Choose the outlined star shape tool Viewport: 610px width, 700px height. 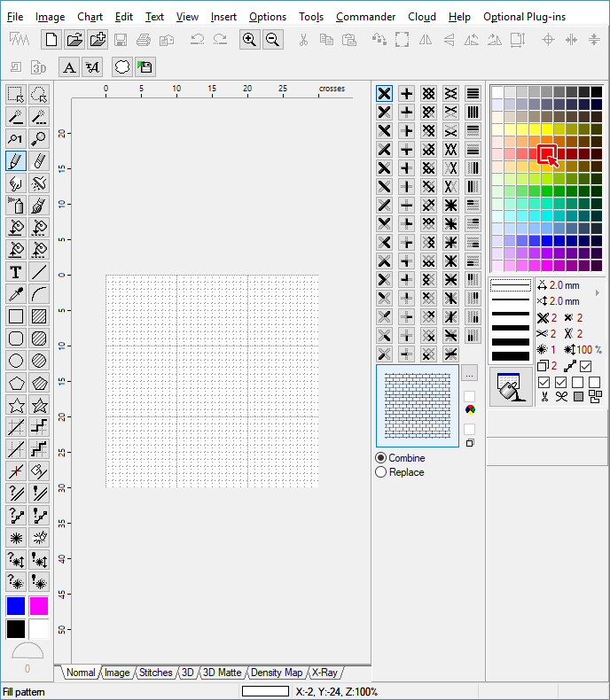tap(15, 405)
